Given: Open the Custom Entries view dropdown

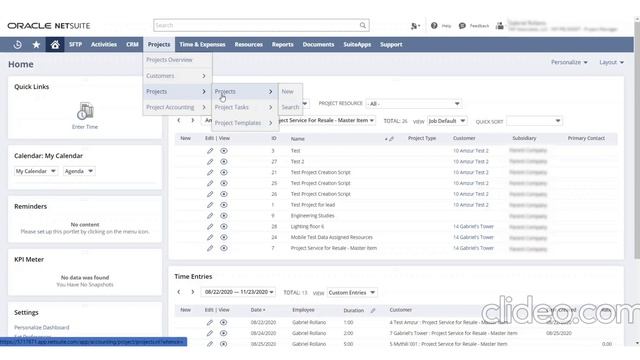Looking at the screenshot, I should [351, 293].
